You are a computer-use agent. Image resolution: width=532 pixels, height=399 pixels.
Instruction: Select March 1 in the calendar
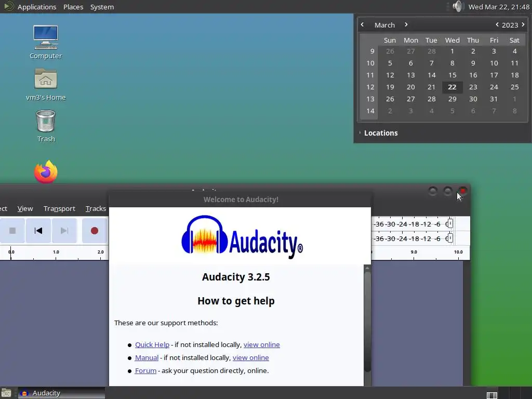tap(453, 51)
